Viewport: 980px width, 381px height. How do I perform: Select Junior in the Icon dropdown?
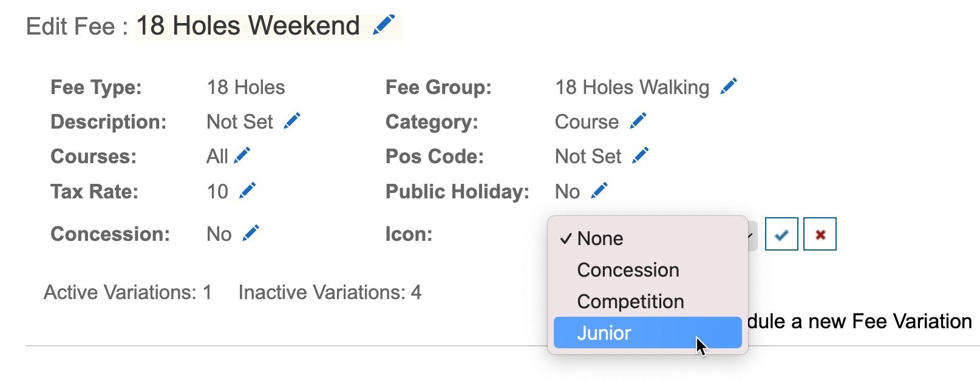point(648,332)
